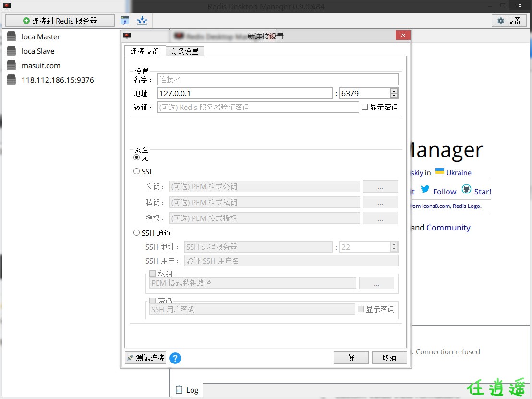Screen dimensions: 532x399
Task: Close the main Redis Desktop Manager window
Action: (520, 5)
